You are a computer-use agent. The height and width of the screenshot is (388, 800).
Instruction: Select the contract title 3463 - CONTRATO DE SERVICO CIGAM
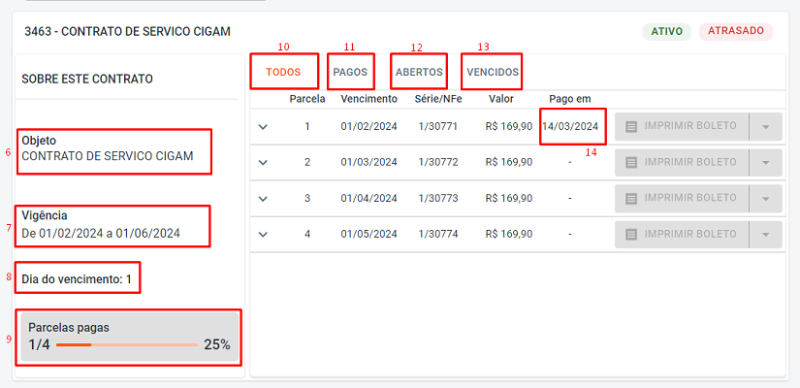tap(128, 32)
